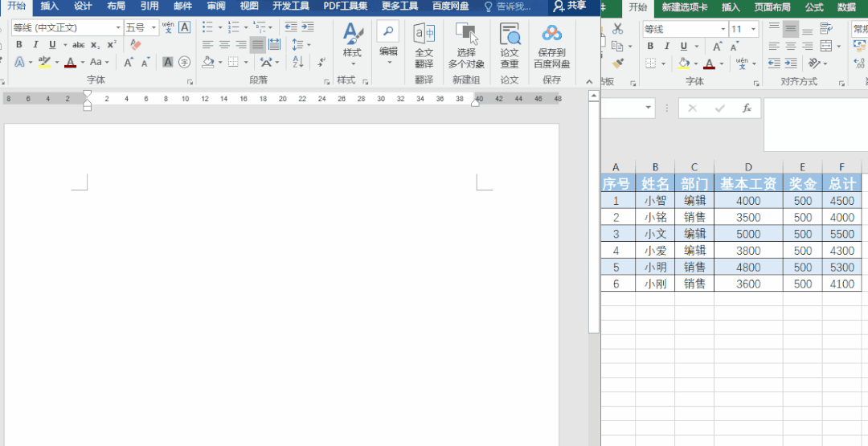Toggle Underline in Excel ribbon
Viewport: 868px width, 446px height.
(684, 47)
